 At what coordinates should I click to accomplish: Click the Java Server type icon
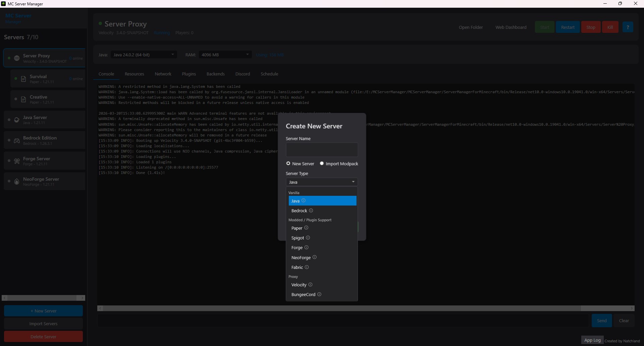tap(17, 120)
